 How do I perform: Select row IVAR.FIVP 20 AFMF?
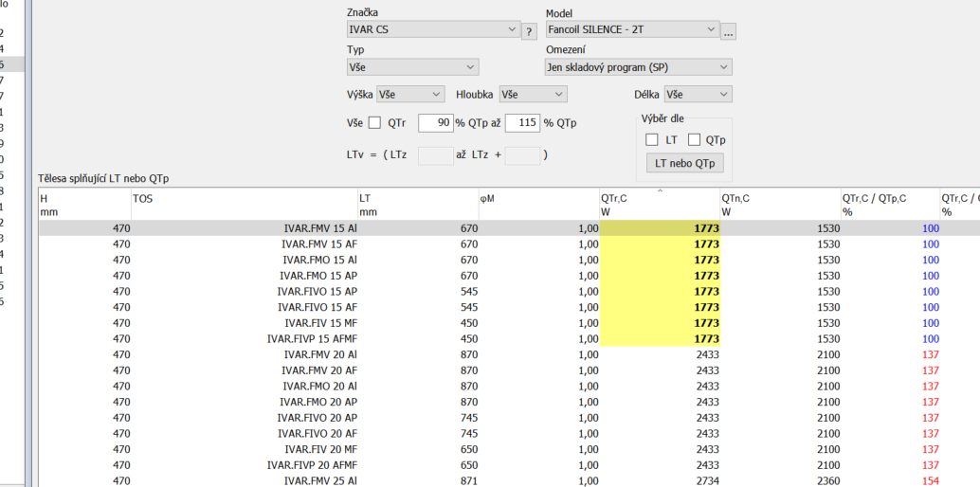click(509, 465)
